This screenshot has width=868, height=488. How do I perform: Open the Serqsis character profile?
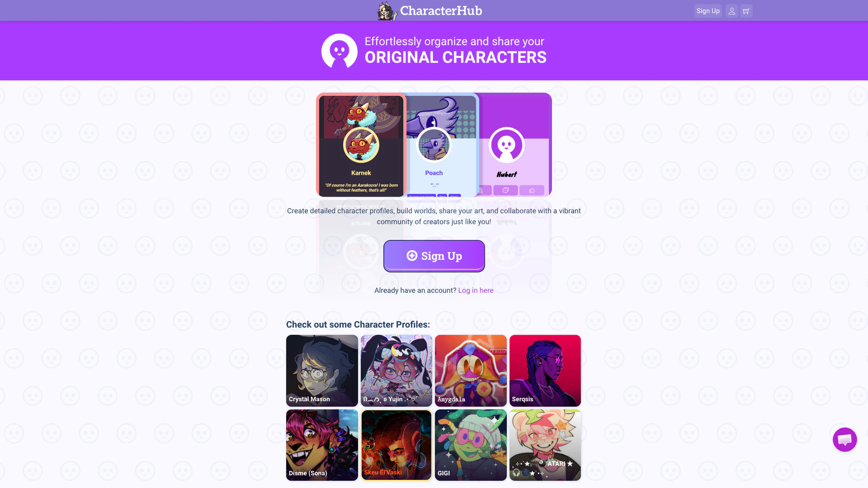pyautogui.click(x=545, y=371)
